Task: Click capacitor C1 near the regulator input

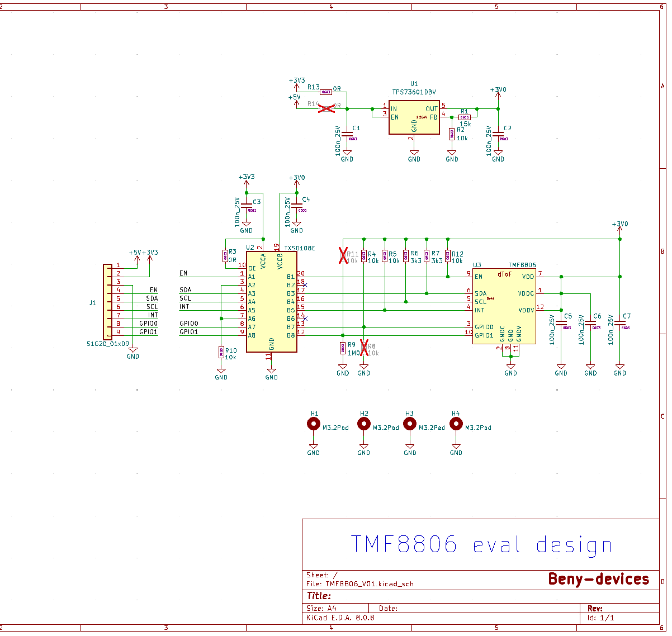Action: [347, 134]
